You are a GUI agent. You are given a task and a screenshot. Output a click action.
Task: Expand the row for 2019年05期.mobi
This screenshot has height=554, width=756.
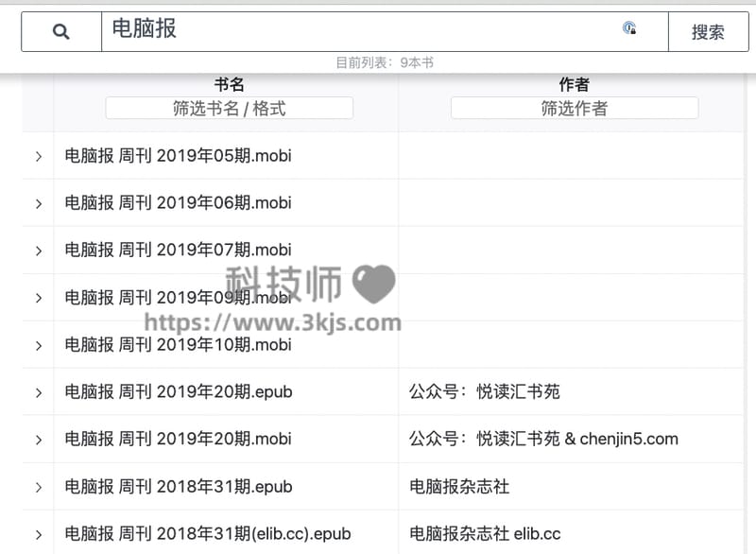tap(39, 156)
